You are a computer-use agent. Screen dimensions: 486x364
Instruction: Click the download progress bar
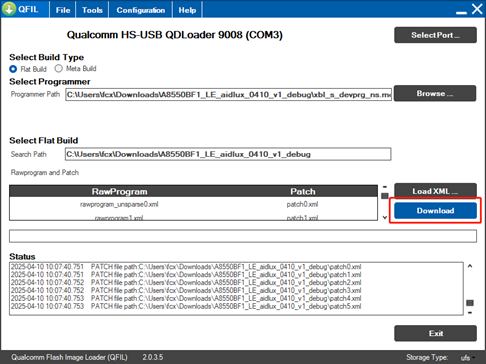click(243, 236)
